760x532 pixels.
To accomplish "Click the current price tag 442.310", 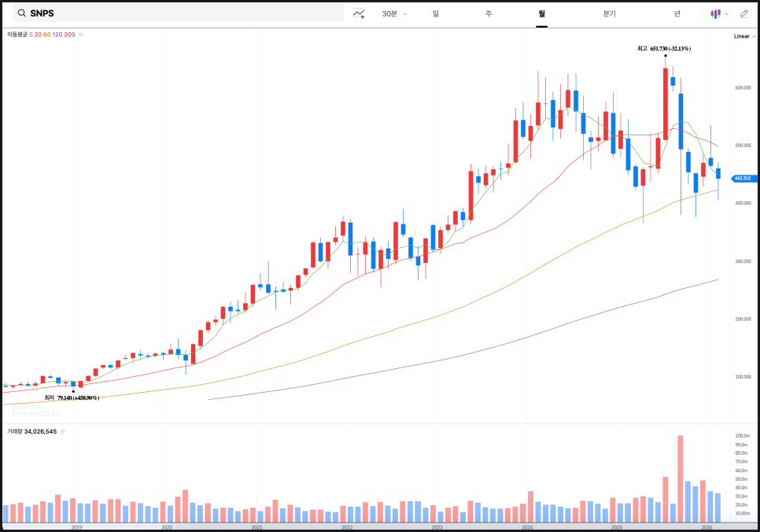I will click(x=743, y=179).
